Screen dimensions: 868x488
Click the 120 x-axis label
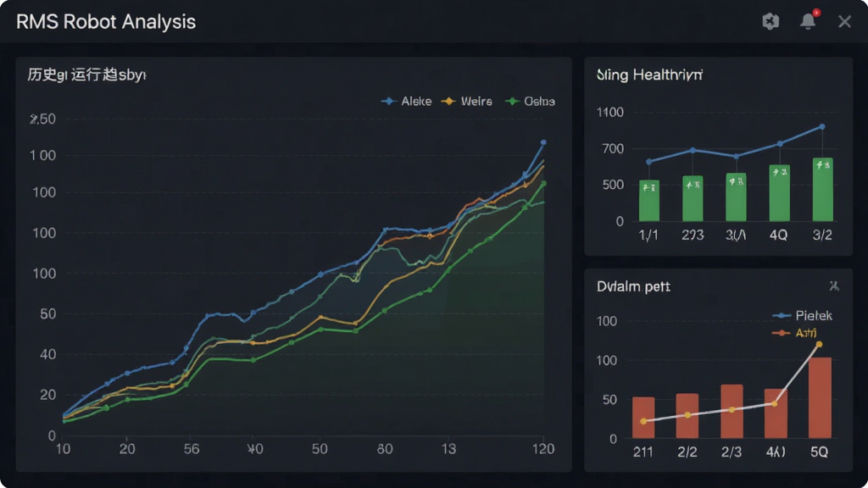[543, 449]
